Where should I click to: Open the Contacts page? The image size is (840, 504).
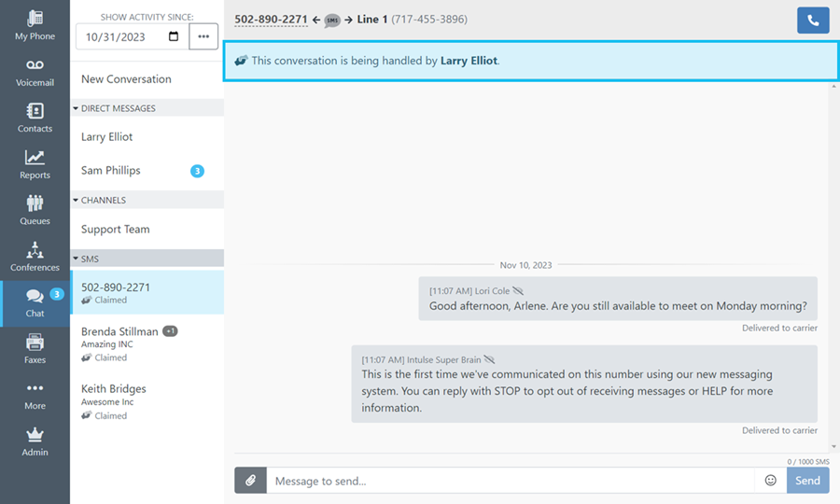click(35, 119)
